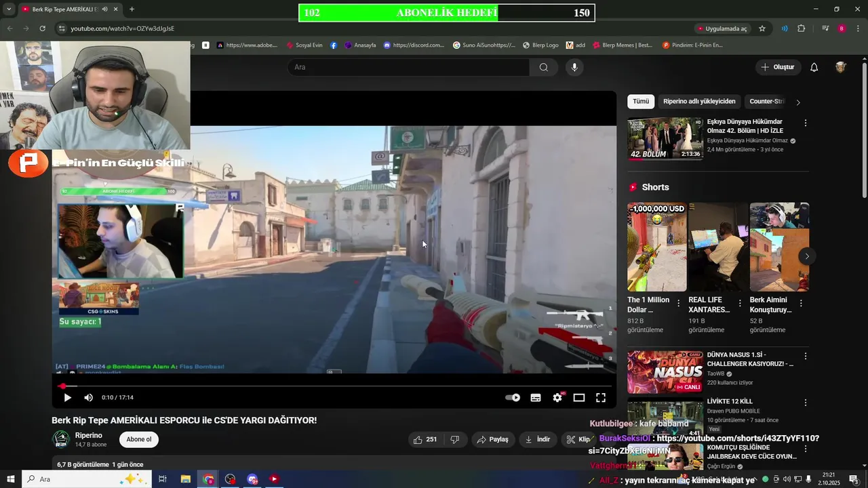Click the Chrome address bar URL

[123, 28]
